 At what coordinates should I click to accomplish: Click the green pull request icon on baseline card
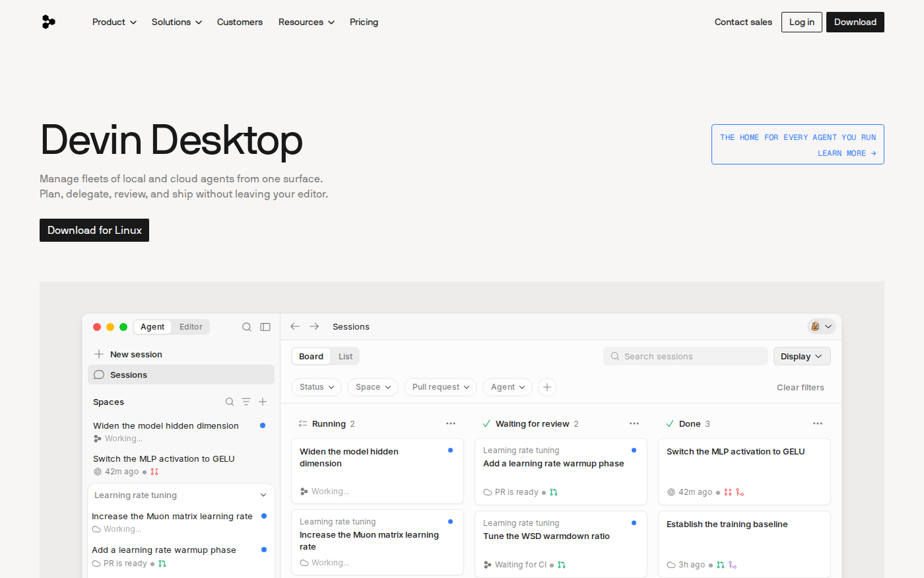pos(721,565)
